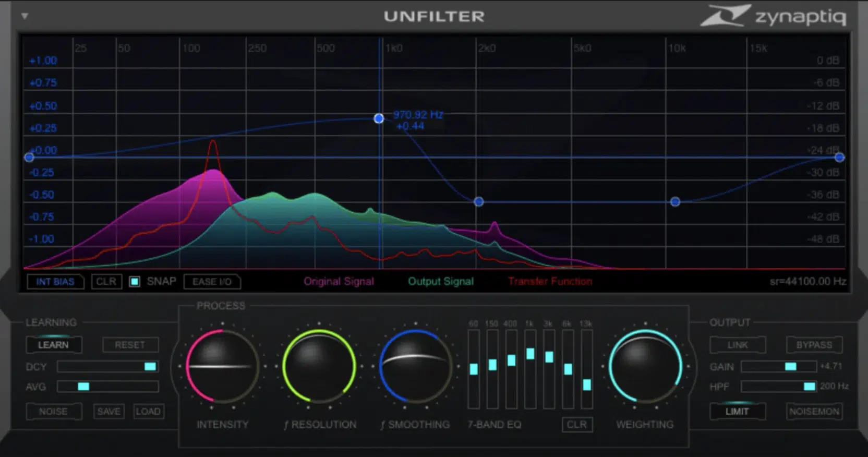Click the 7-BAND EQ label
Image resolution: width=868 pixels, height=457 pixels.
[x=495, y=425]
